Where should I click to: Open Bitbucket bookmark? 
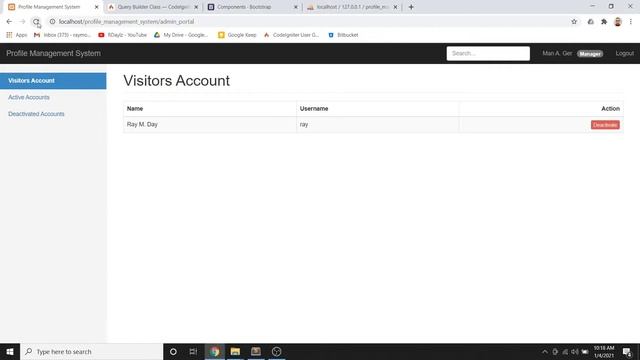343,35
